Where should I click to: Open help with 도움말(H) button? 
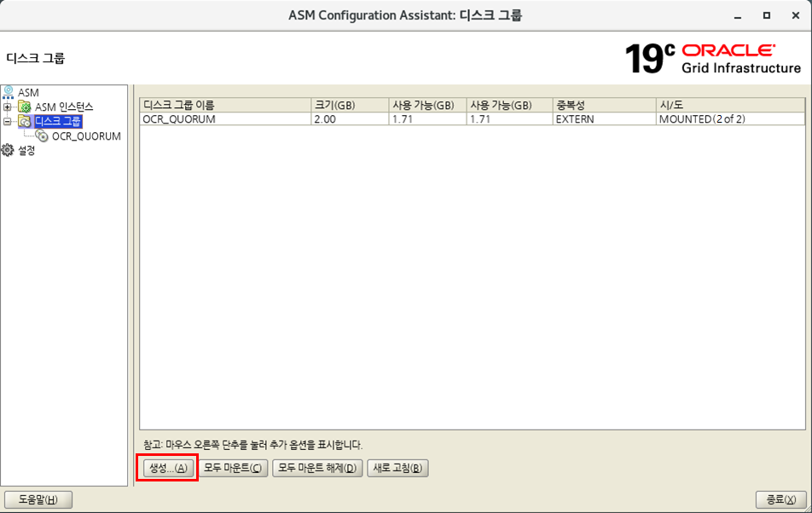click(x=38, y=499)
